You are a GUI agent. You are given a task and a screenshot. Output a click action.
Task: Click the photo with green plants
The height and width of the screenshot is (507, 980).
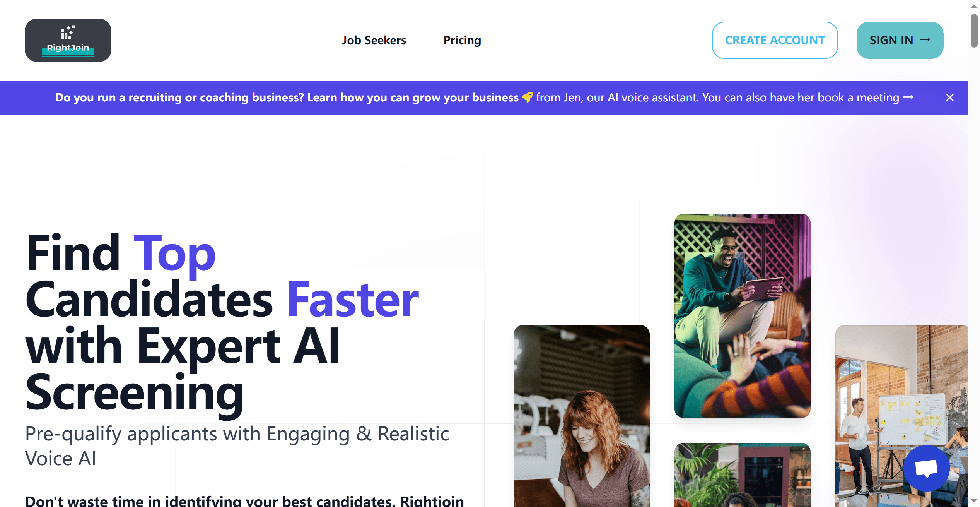[742, 475]
